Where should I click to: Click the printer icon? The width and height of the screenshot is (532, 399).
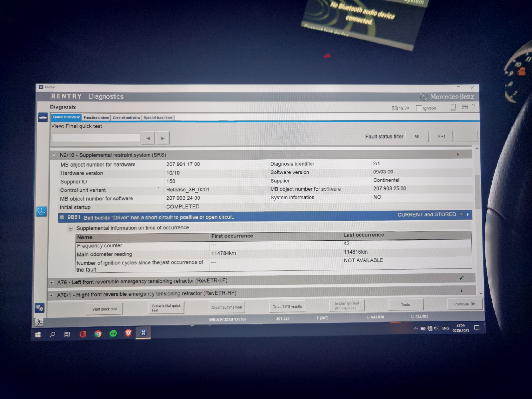465,107
